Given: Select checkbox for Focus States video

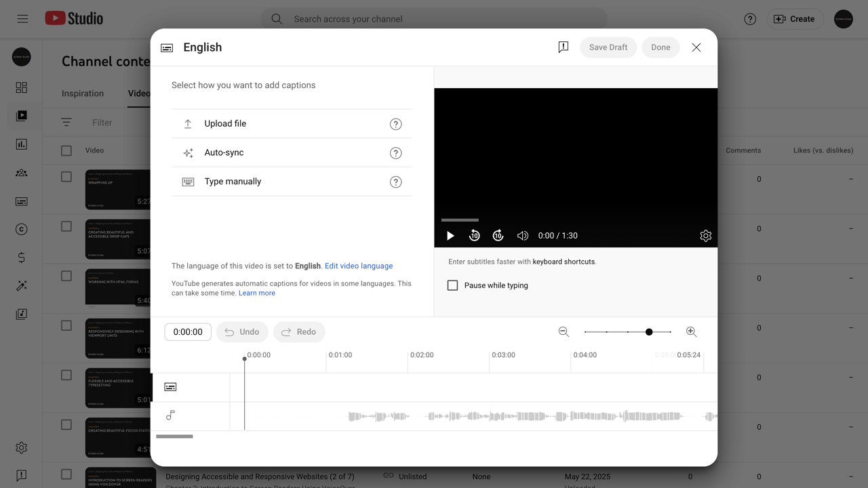Looking at the screenshot, I should pos(66,425).
